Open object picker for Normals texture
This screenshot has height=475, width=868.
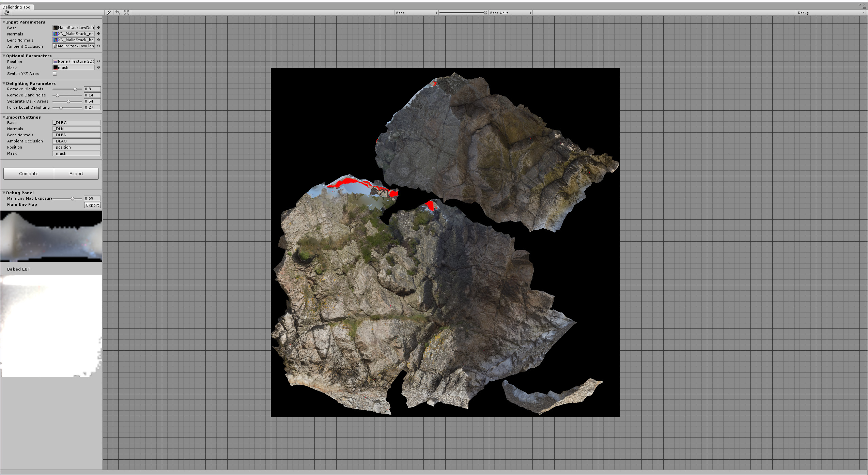click(98, 34)
